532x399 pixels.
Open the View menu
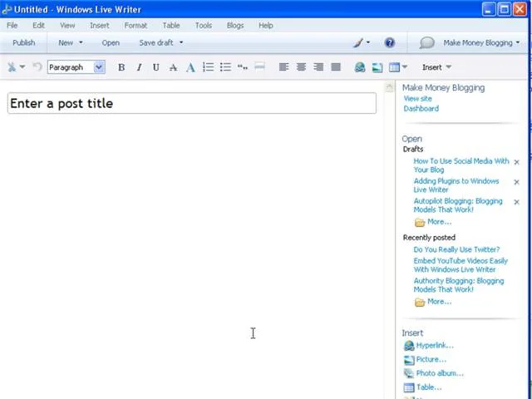pos(67,26)
